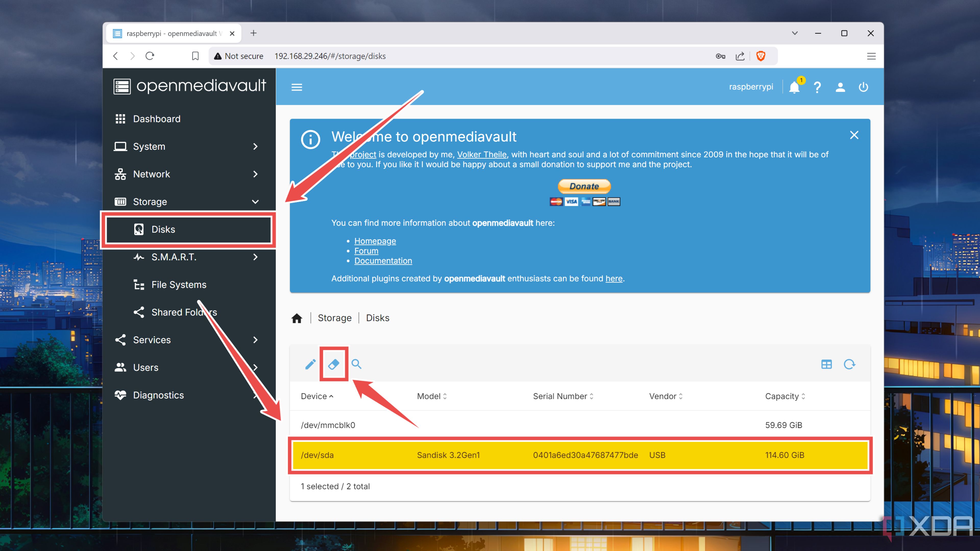Open Dashboard in the sidebar
This screenshot has height=551, width=980.
tap(189, 119)
